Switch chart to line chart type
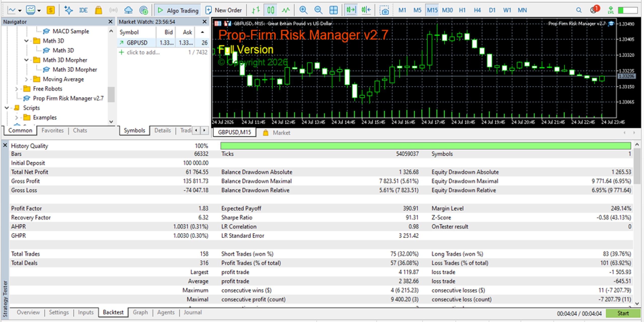 pos(286,10)
